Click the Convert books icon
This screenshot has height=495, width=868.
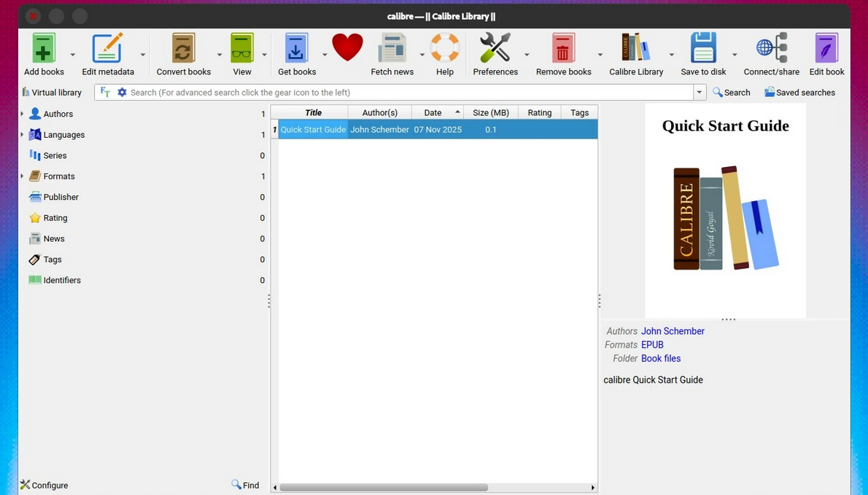click(x=183, y=50)
